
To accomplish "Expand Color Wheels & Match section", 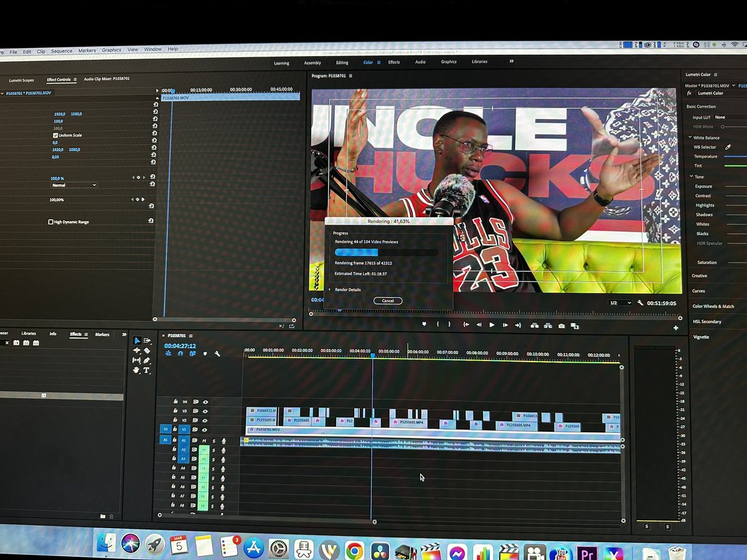I will (713, 306).
